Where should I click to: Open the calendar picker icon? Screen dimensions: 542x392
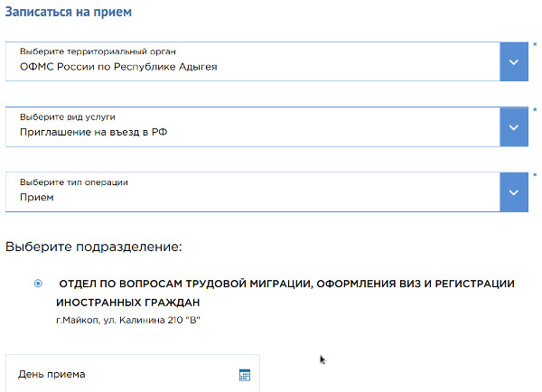click(245, 375)
